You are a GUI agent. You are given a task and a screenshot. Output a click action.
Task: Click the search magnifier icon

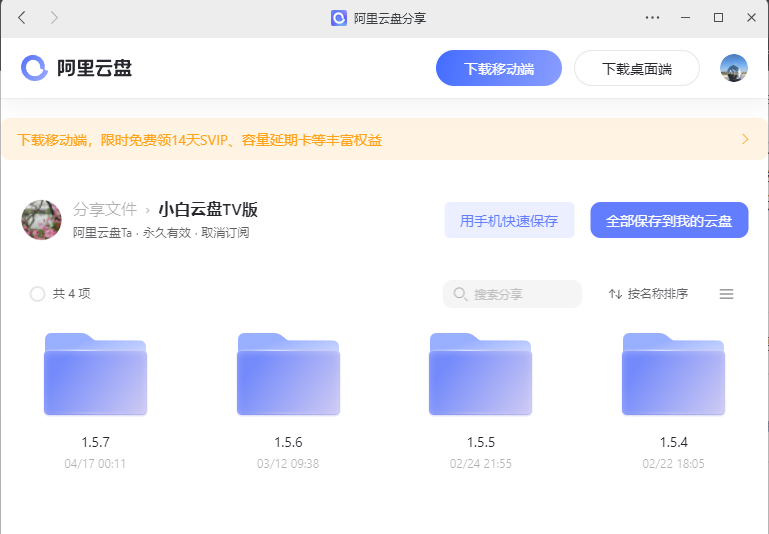click(460, 294)
